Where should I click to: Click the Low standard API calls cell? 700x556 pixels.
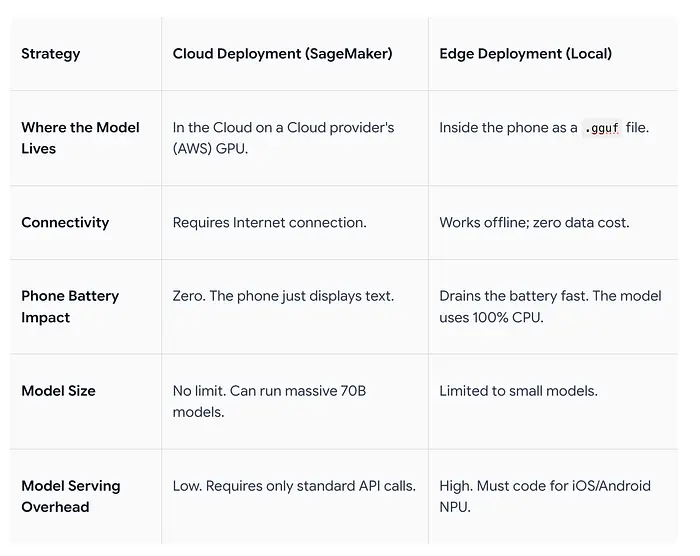tap(294, 486)
